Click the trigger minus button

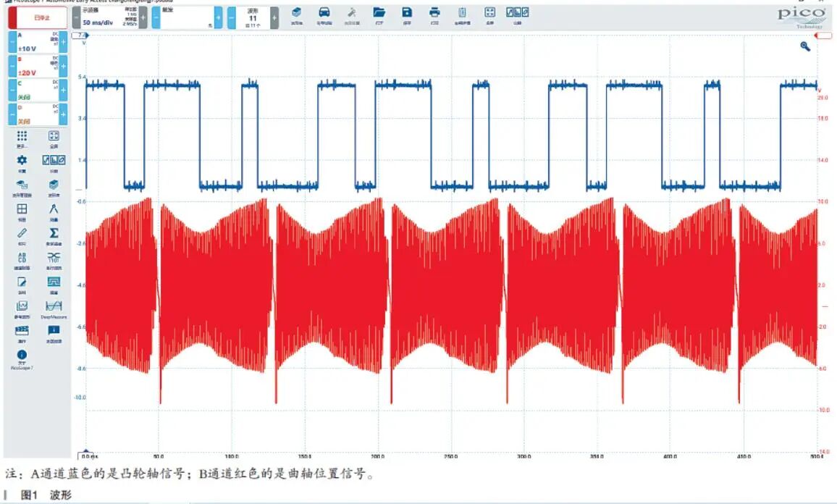tap(156, 17)
